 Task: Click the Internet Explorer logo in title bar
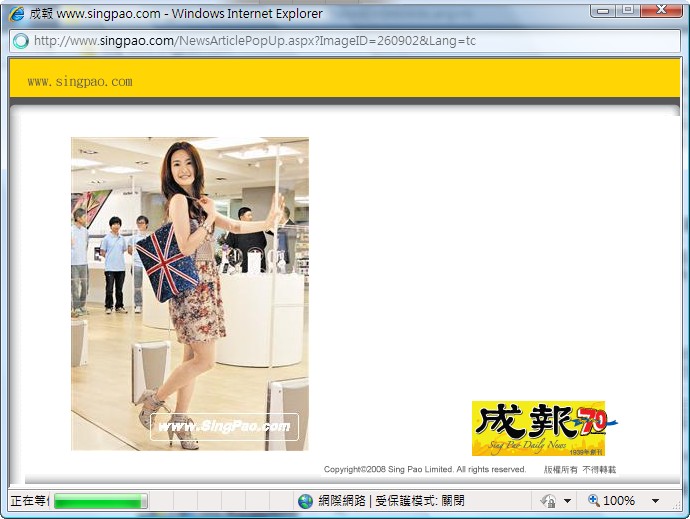[x=16, y=13]
